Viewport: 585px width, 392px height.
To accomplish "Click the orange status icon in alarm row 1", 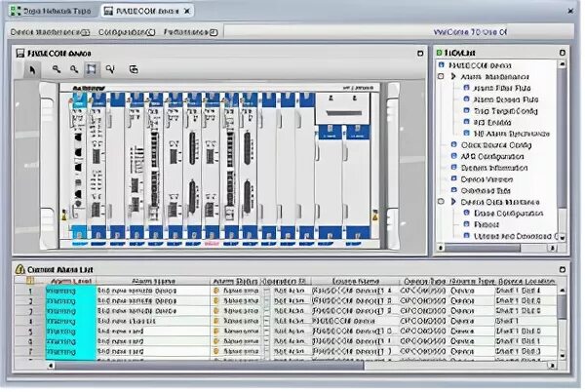I will pyautogui.click(x=215, y=291).
